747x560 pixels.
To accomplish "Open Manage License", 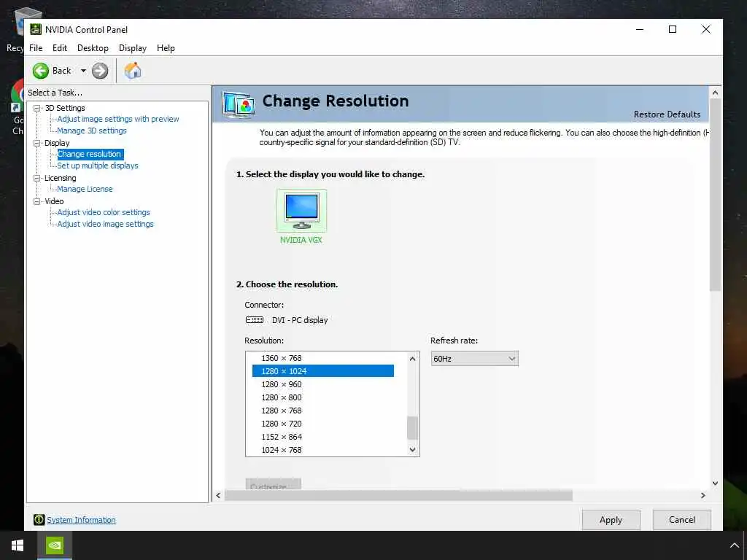I will [x=85, y=189].
